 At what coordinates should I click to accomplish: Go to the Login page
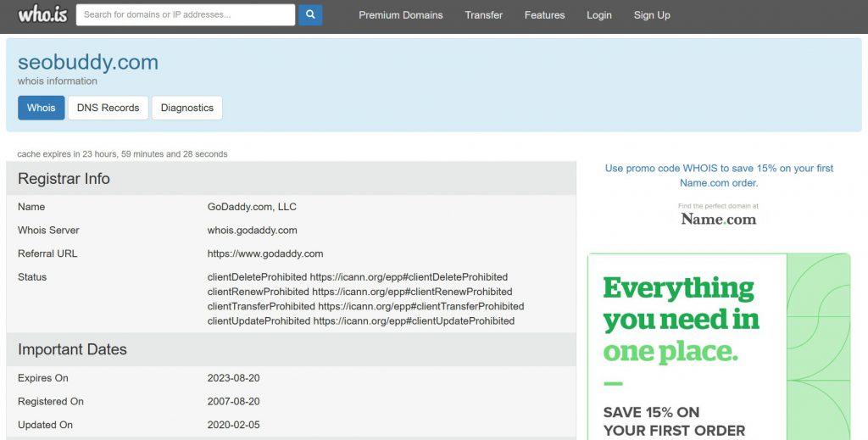[x=599, y=15]
